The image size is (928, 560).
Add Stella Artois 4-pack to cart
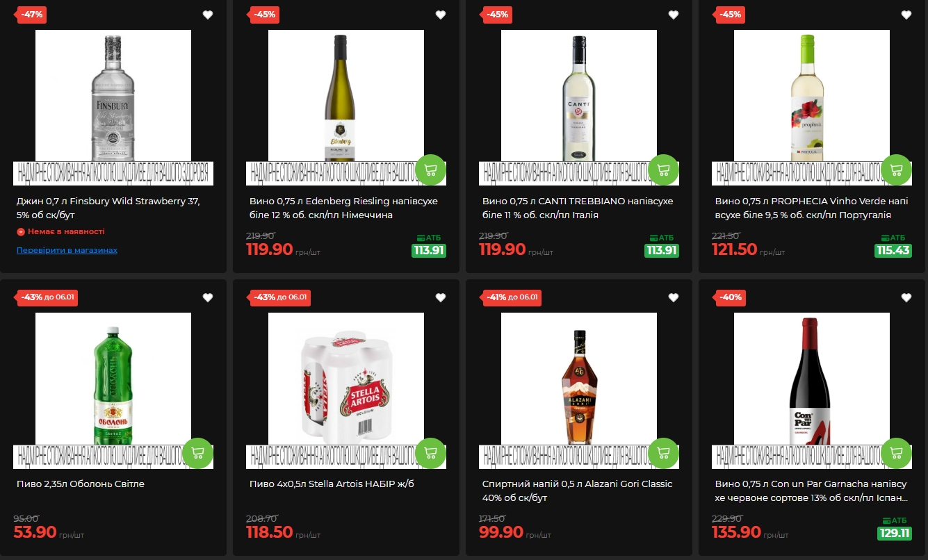click(430, 453)
